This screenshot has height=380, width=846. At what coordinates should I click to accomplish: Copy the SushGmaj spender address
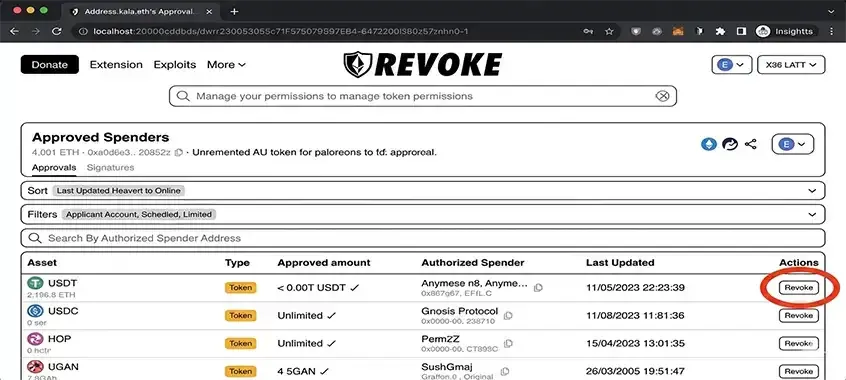504,371
